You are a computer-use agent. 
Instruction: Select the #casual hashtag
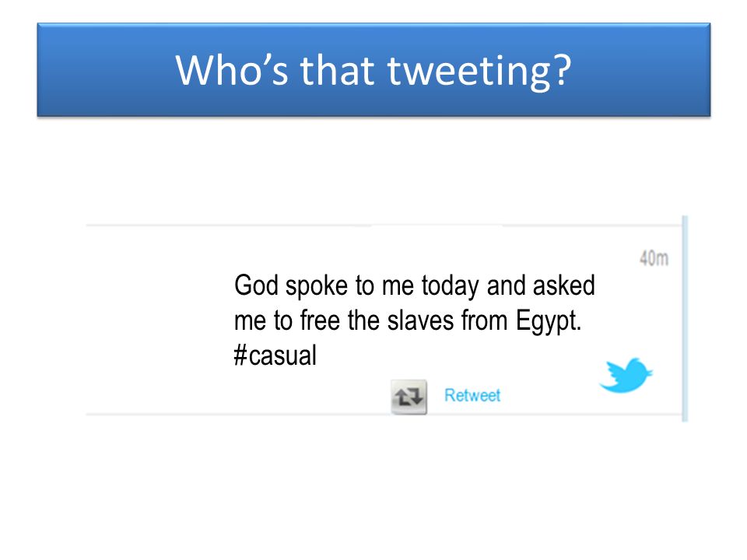(x=275, y=355)
